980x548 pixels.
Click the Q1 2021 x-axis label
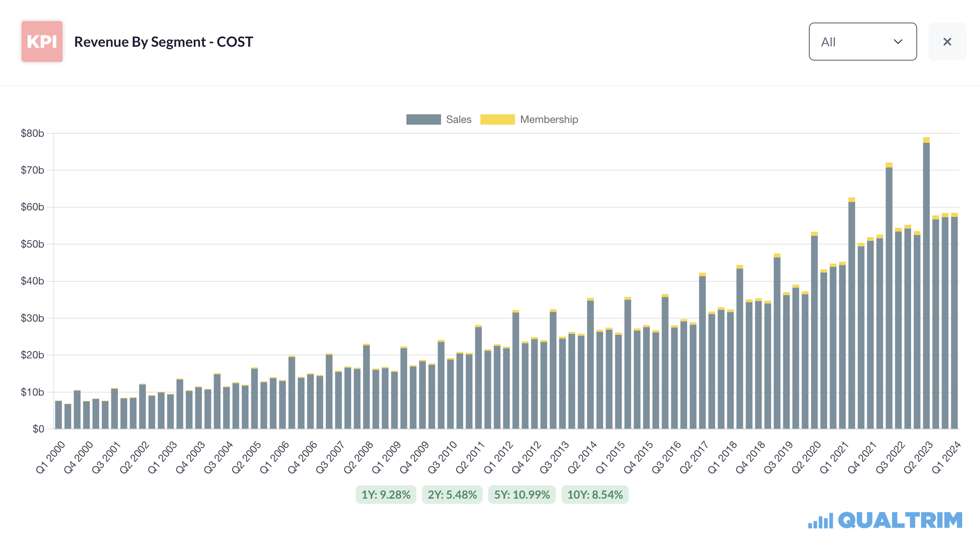click(834, 457)
